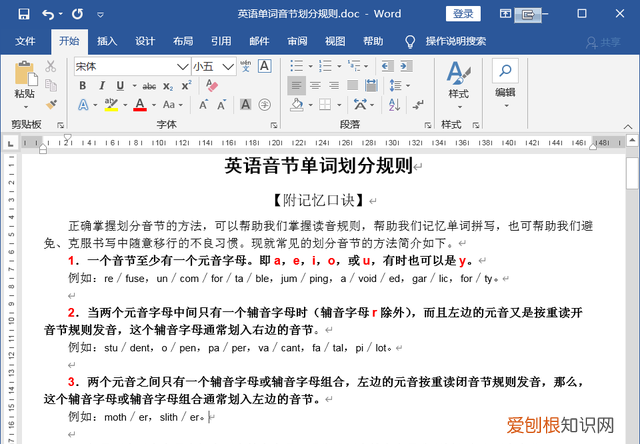Toggle superscript formatting

pos(187,86)
